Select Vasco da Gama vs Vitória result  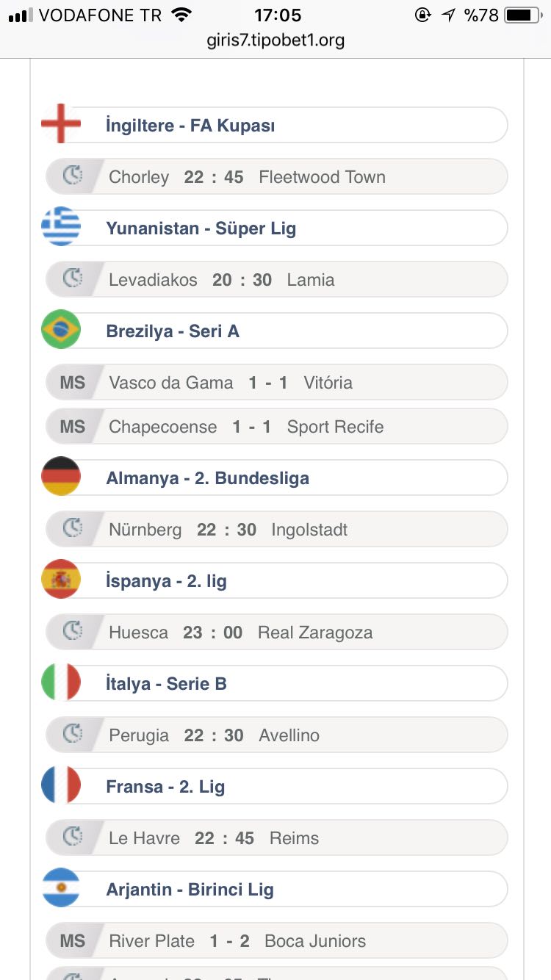coord(276,382)
